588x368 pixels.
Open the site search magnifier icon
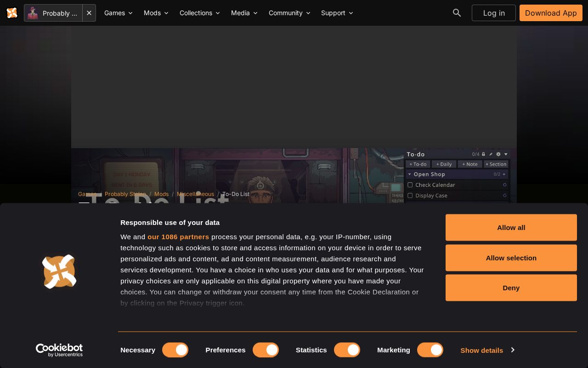click(457, 13)
